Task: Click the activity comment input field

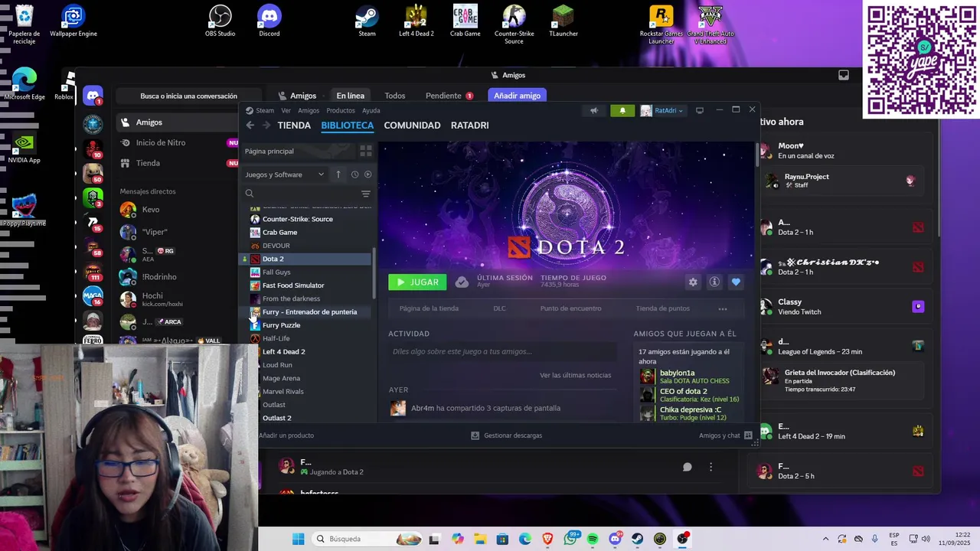Action: (x=502, y=352)
